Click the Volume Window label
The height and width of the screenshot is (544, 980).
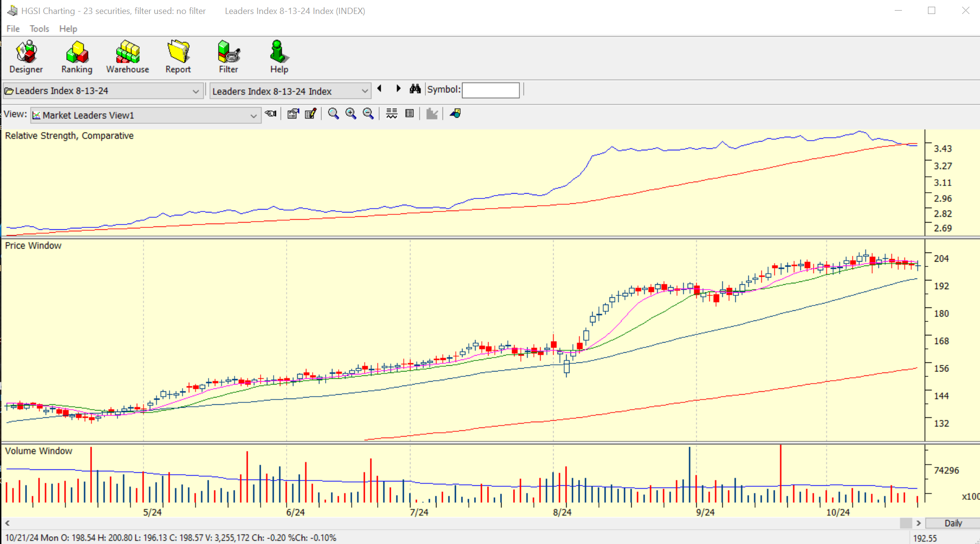[39, 451]
